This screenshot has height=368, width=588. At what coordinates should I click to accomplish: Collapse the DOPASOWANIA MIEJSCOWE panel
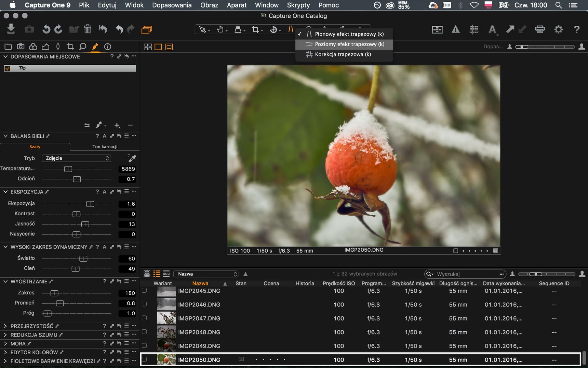[x=5, y=56]
